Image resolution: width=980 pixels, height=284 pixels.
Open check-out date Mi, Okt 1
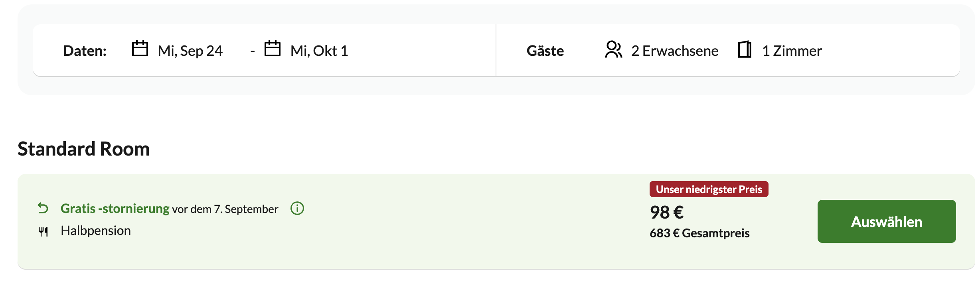pos(319,51)
